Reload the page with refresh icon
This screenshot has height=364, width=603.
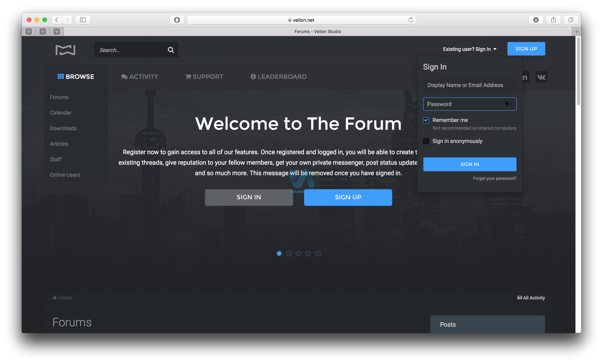pyautogui.click(x=411, y=20)
